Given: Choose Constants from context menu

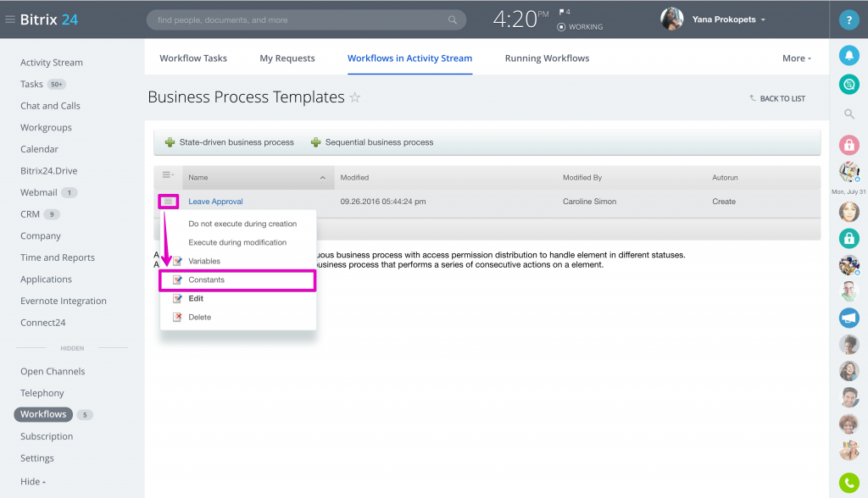Looking at the screenshot, I should (x=207, y=280).
